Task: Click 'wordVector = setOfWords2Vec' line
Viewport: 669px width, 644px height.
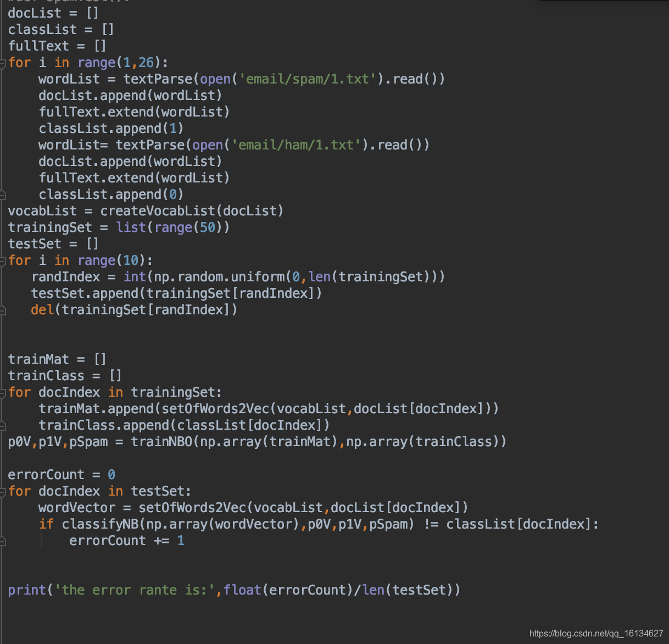Action: coord(253,508)
